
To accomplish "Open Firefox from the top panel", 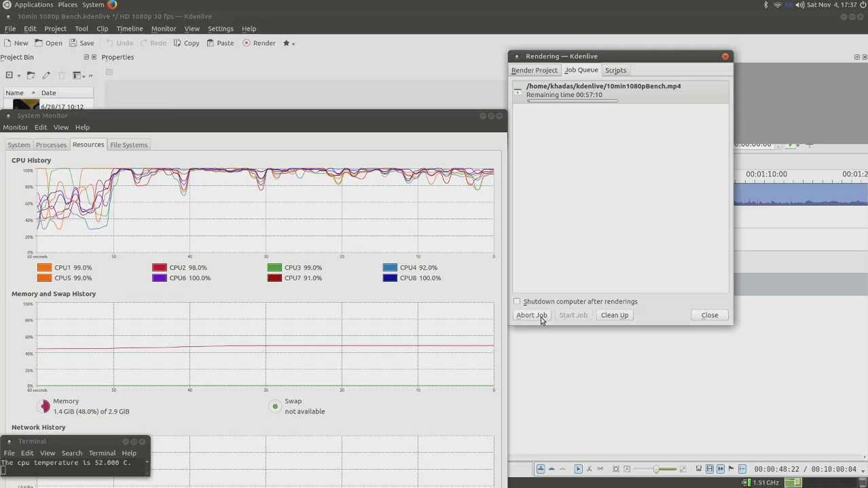I will [112, 5].
